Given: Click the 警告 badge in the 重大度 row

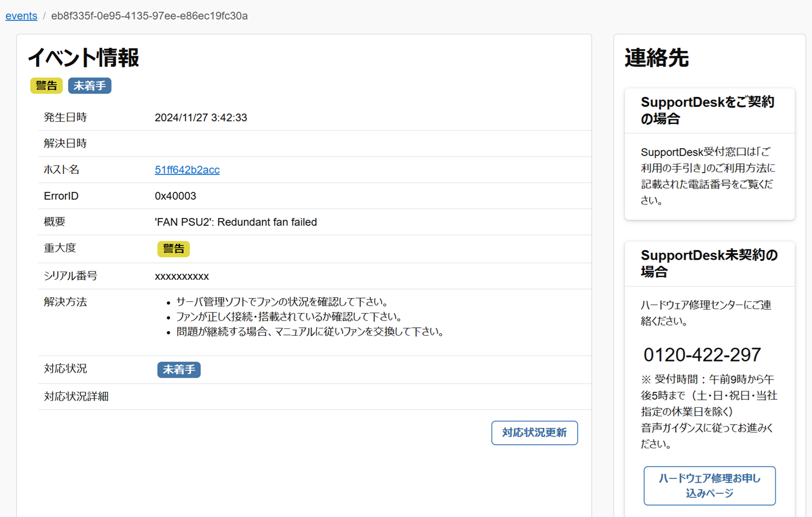Looking at the screenshot, I should (x=174, y=249).
